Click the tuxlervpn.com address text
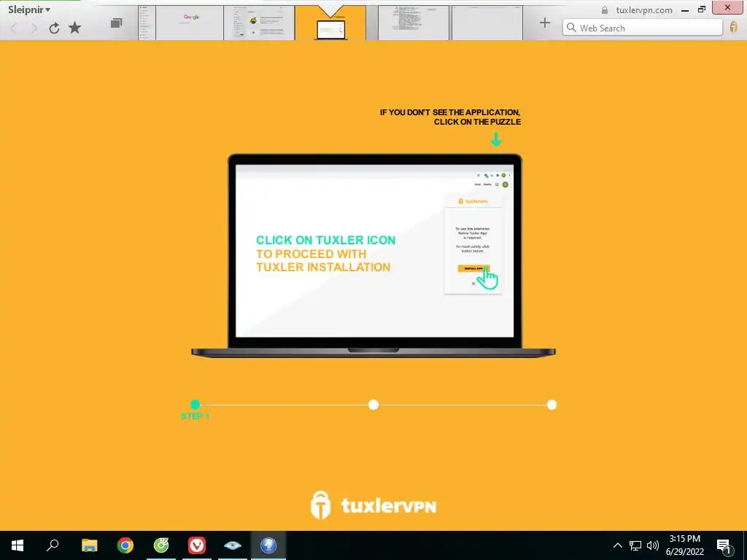This screenshot has height=560, width=747. (643, 10)
